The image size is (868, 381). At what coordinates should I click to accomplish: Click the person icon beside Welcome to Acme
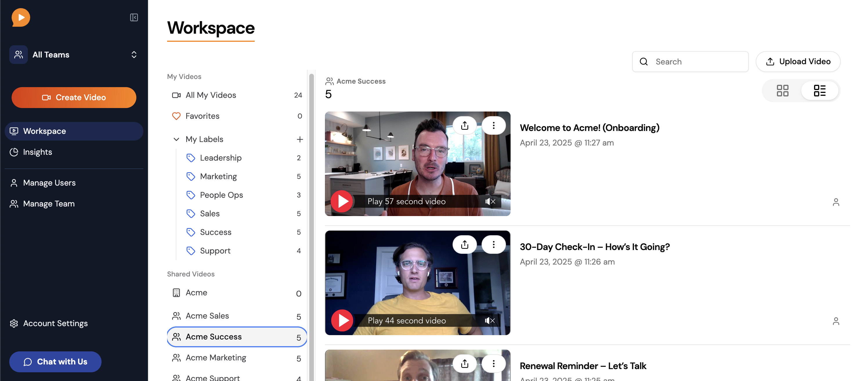click(836, 202)
